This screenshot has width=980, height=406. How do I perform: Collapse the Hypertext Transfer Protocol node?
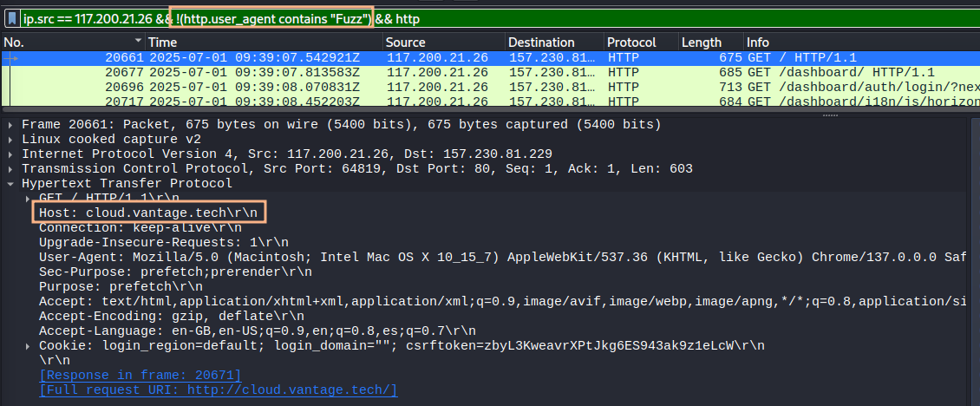(x=12, y=183)
